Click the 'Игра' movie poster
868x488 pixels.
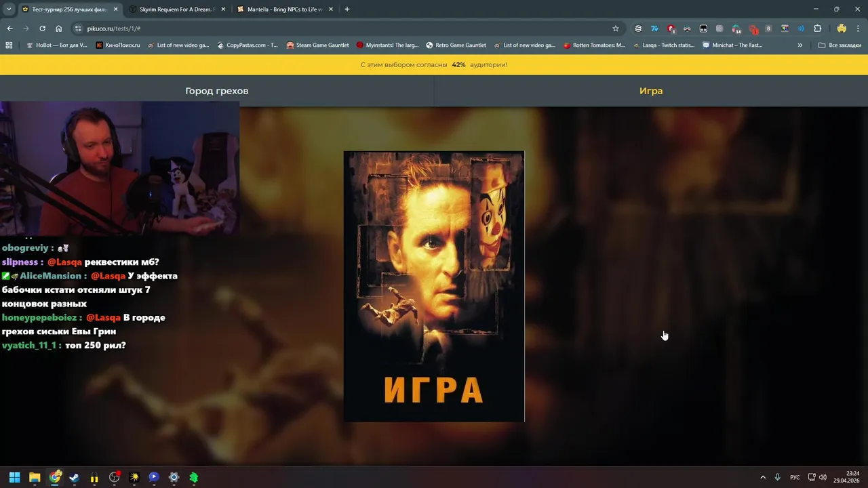coord(434,286)
